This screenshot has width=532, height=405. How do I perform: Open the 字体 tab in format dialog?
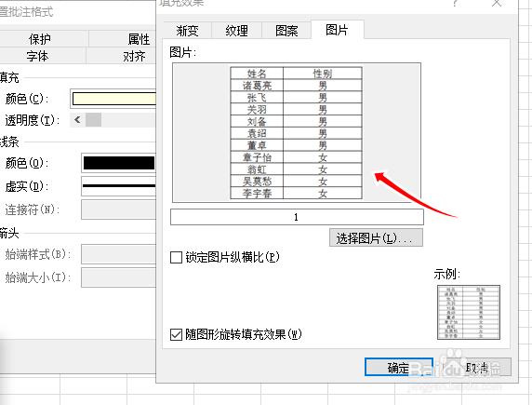pyautogui.click(x=37, y=56)
